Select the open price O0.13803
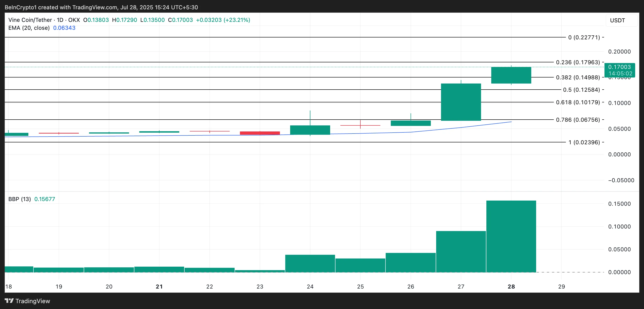The image size is (644, 309). [96, 20]
